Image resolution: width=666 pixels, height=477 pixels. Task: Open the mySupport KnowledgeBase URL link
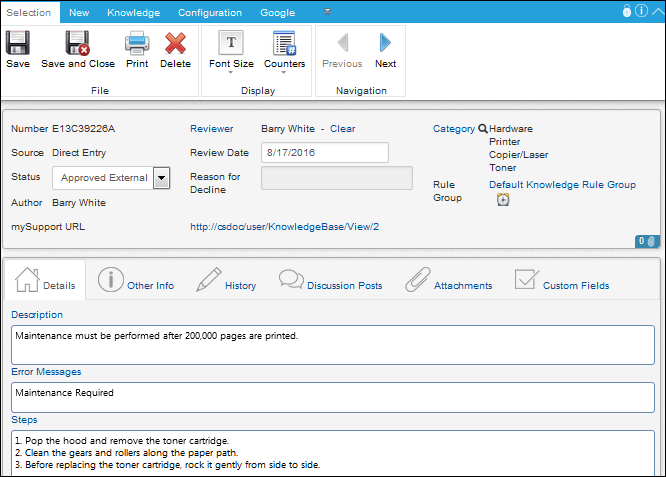[285, 227]
